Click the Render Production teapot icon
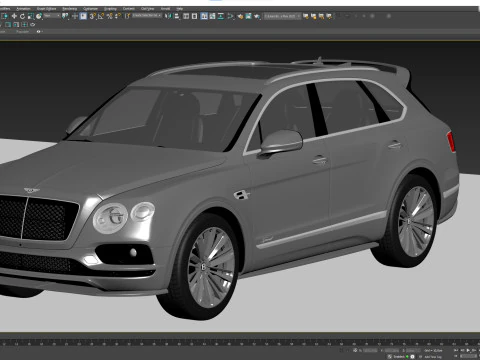Image resolution: width=480 pixels, height=360 pixels. coord(257,16)
